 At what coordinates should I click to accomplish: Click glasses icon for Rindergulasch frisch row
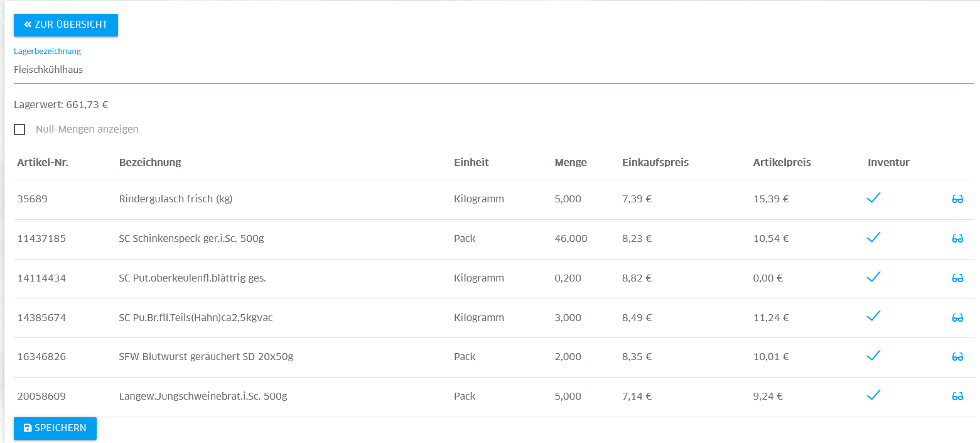point(957,199)
